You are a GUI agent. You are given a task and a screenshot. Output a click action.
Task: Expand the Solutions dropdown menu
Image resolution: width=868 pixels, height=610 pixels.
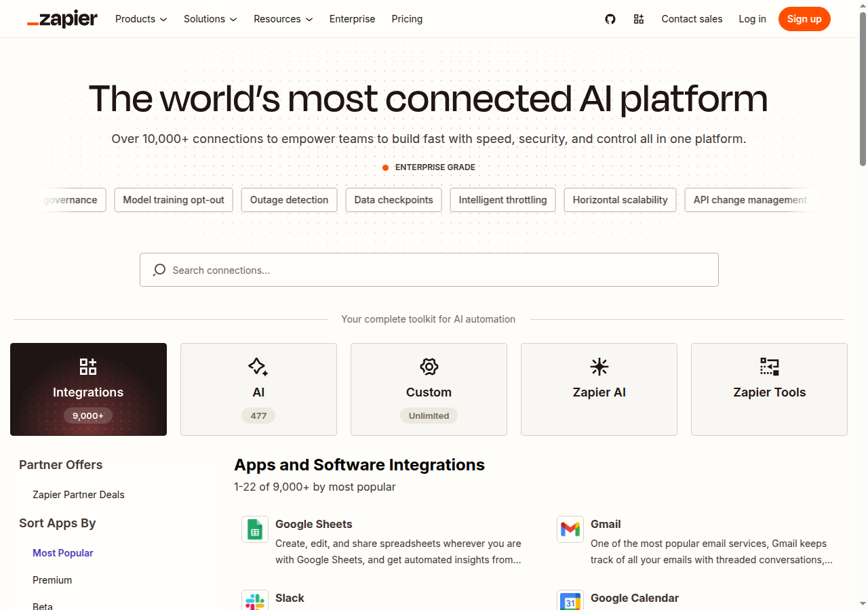pos(210,19)
